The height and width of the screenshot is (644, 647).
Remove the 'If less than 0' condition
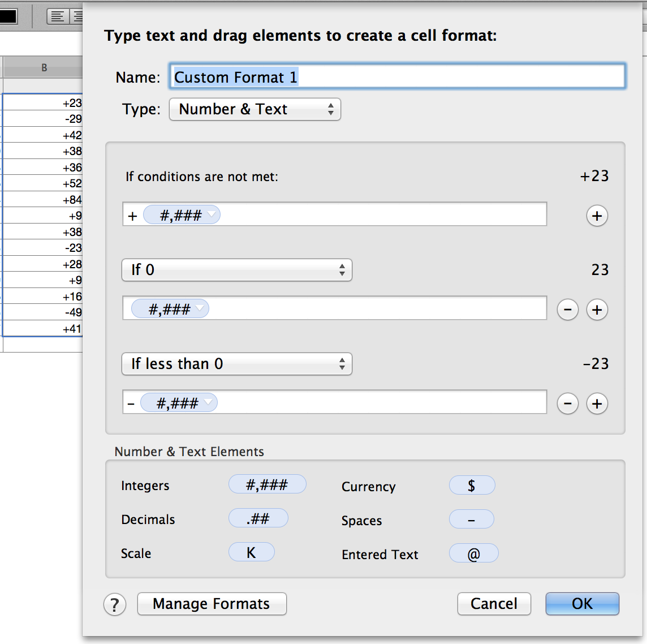(x=568, y=404)
